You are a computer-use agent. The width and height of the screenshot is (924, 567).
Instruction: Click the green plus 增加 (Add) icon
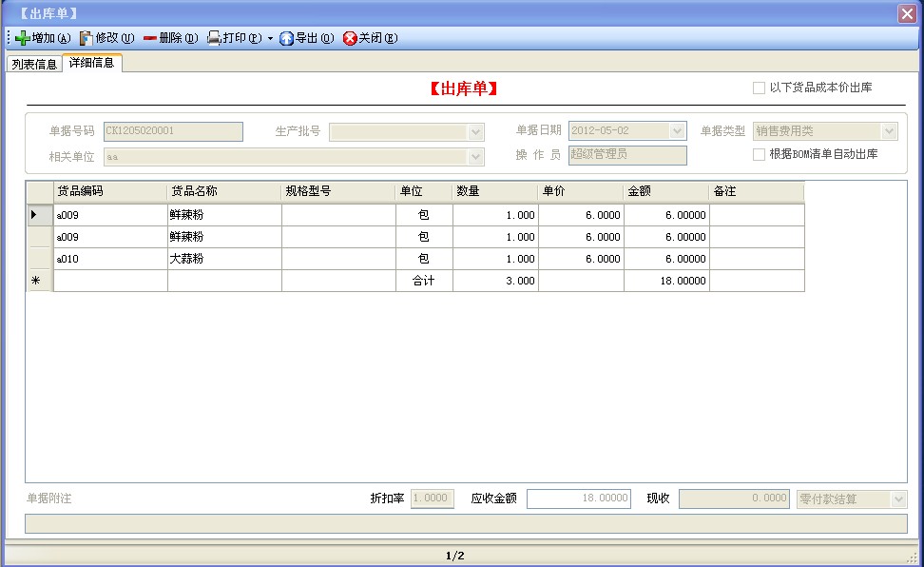[x=23, y=39]
